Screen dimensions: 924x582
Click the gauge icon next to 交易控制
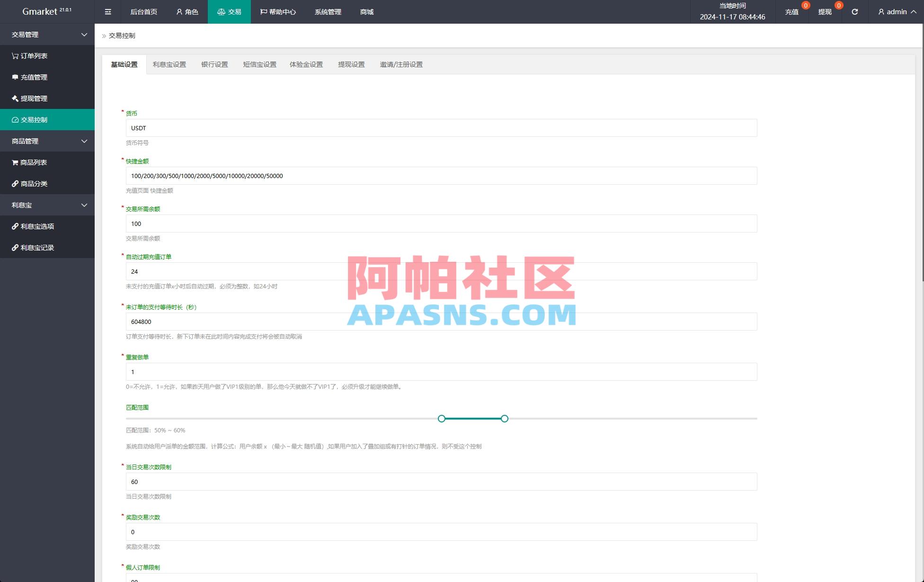[x=15, y=120]
